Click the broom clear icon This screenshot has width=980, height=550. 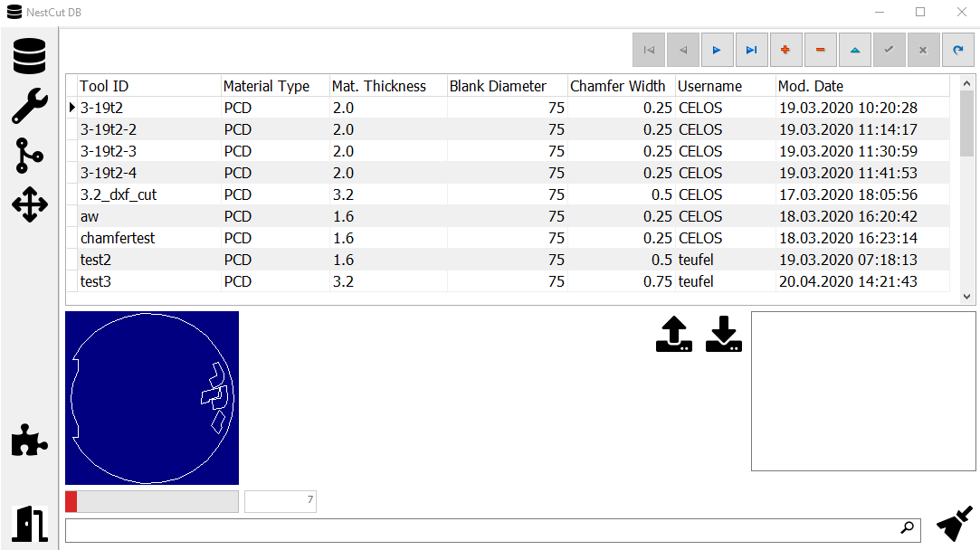pyautogui.click(x=955, y=523)
